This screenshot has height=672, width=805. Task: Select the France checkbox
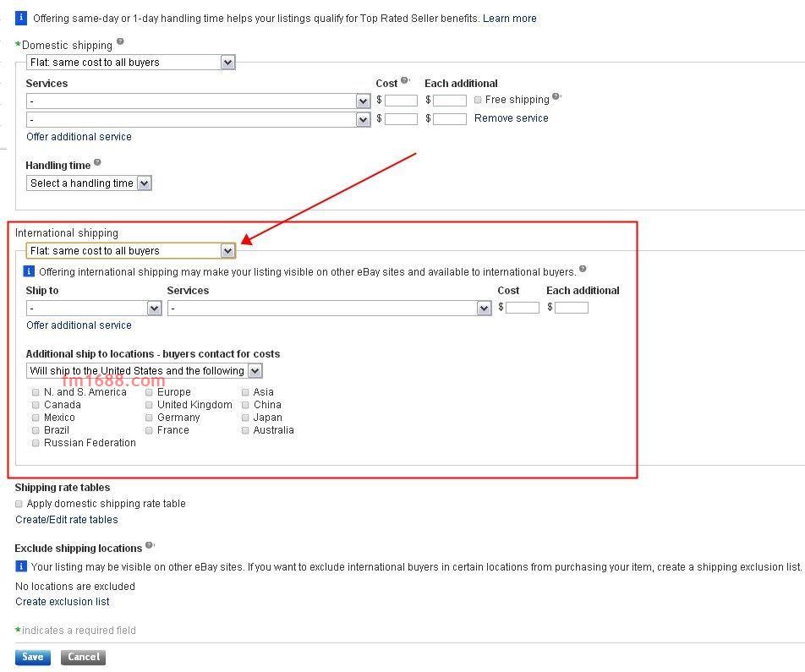(x=149, y=430)
